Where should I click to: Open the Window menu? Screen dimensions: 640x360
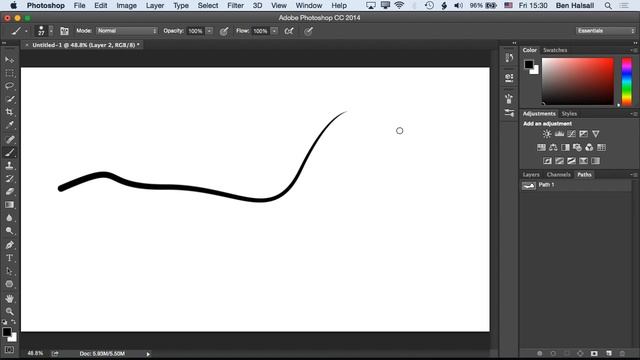(309, 6)
